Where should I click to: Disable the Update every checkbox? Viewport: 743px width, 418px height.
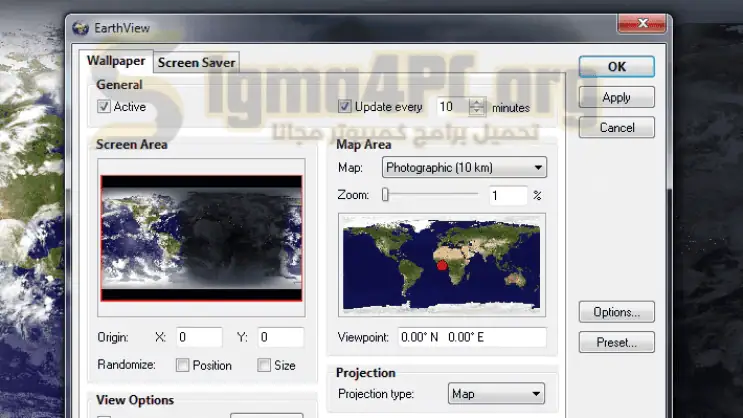[x=344, y=106]
